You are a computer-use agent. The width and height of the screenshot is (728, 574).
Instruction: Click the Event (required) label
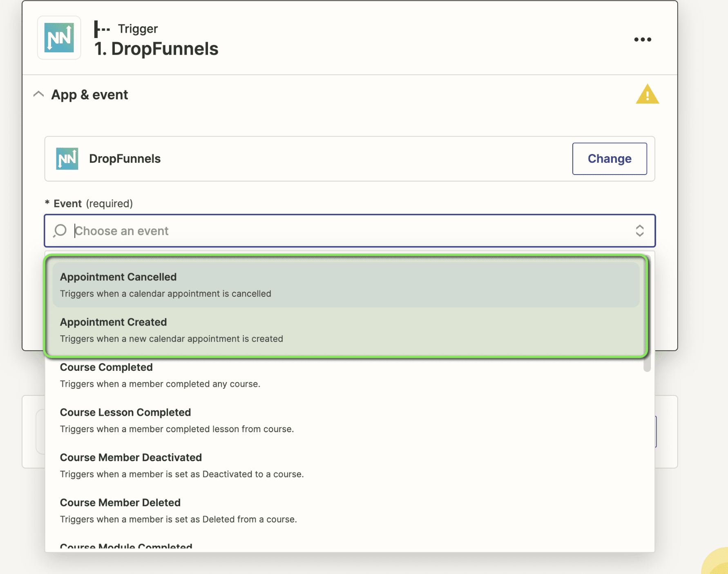pyautogui.click(x=89, y=204)
